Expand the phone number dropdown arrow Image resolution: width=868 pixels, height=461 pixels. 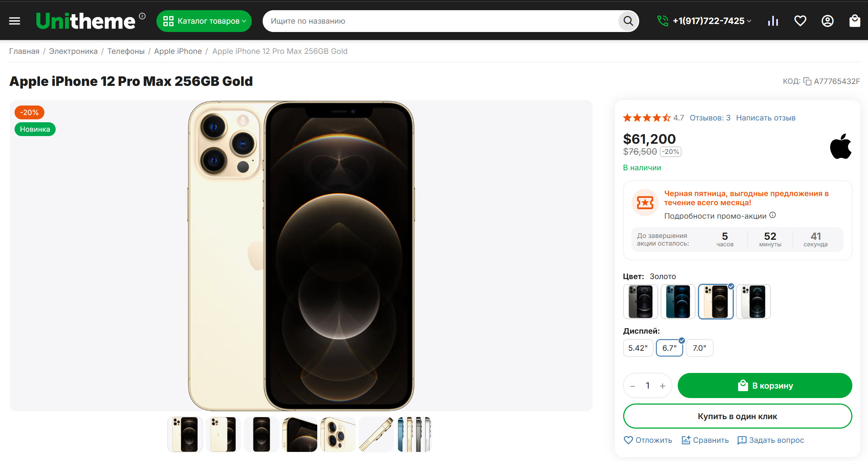click(749, 21)
